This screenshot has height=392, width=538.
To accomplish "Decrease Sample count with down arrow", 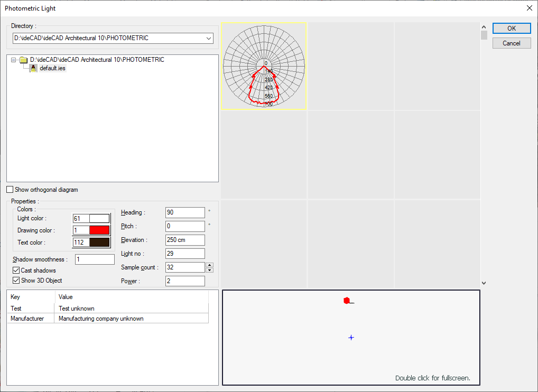I will (x=210, y=270).
